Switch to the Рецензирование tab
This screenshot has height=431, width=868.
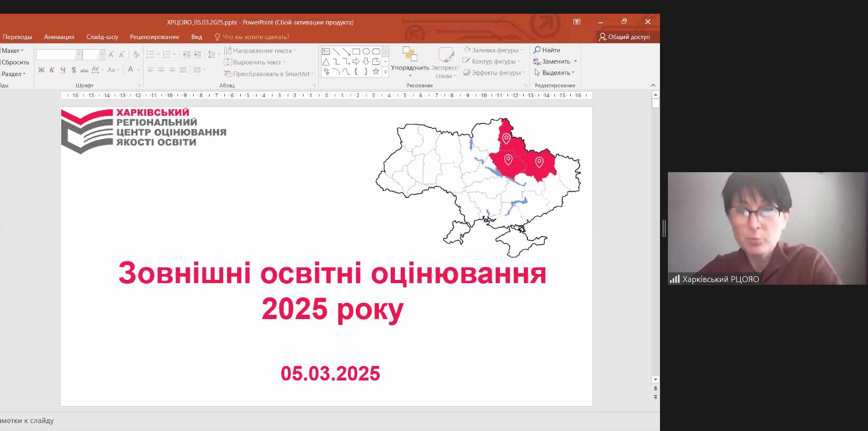click(154, 37)
